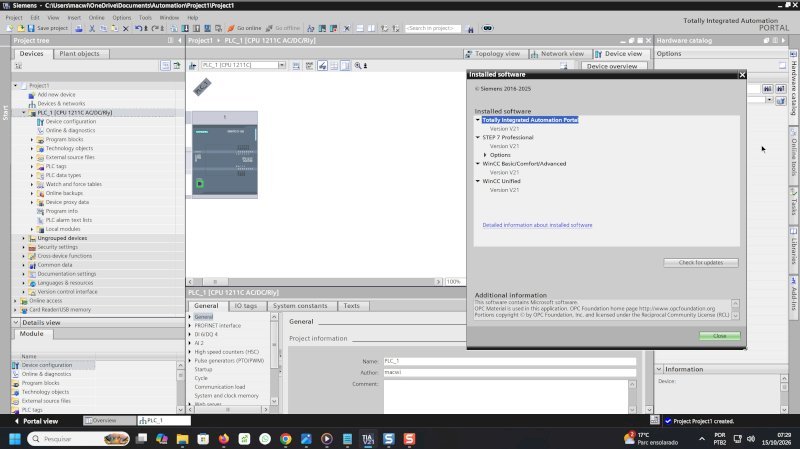Click the Download to device icon

click(x=185, y=29)
